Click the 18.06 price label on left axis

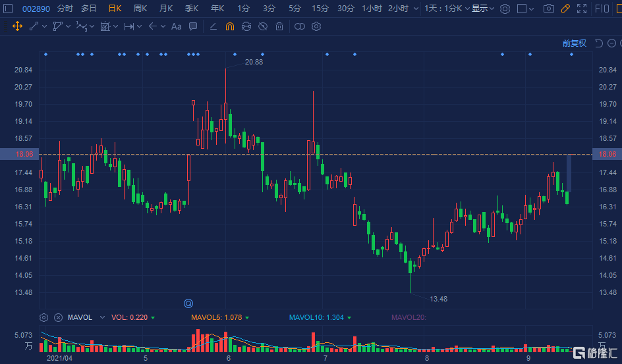(24, 155)
